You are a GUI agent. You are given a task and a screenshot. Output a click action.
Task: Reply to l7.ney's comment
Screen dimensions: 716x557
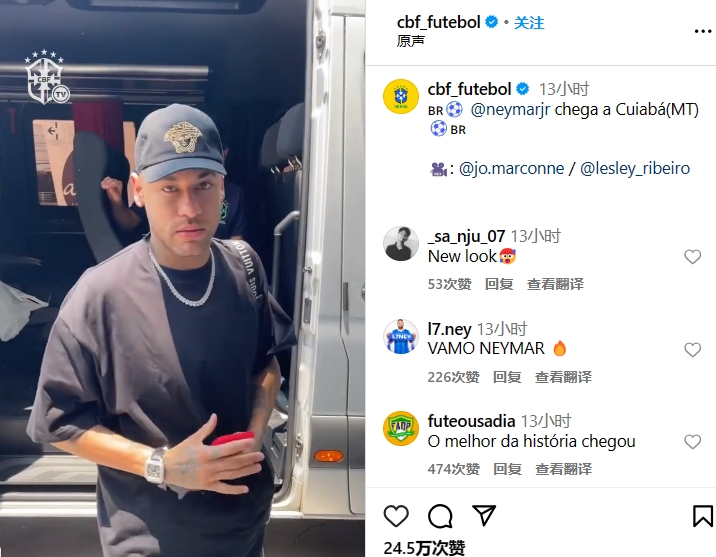coord(507,377)
